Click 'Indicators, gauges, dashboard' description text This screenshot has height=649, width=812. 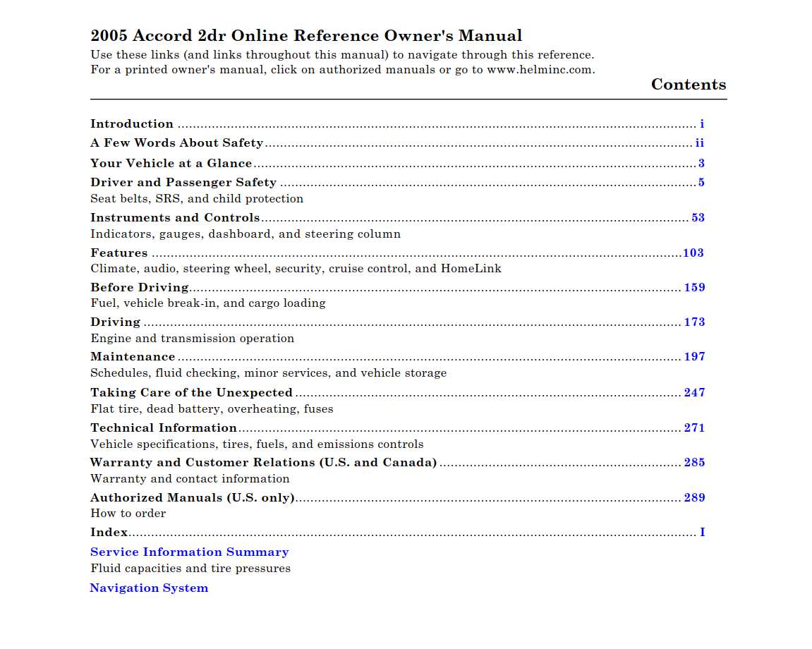[x=246, y=234]
